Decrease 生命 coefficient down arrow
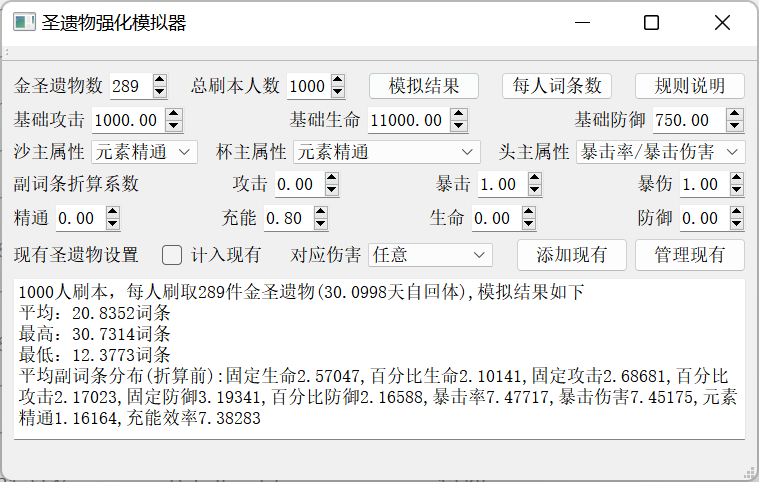The image size is (759, 482). [x=529, y=224]
